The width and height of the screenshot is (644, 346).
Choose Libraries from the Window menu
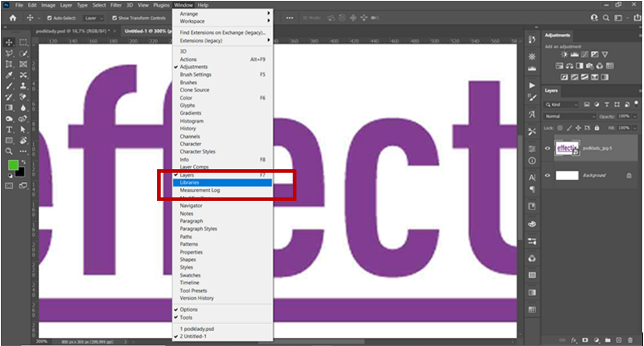(x=223, y=182)
